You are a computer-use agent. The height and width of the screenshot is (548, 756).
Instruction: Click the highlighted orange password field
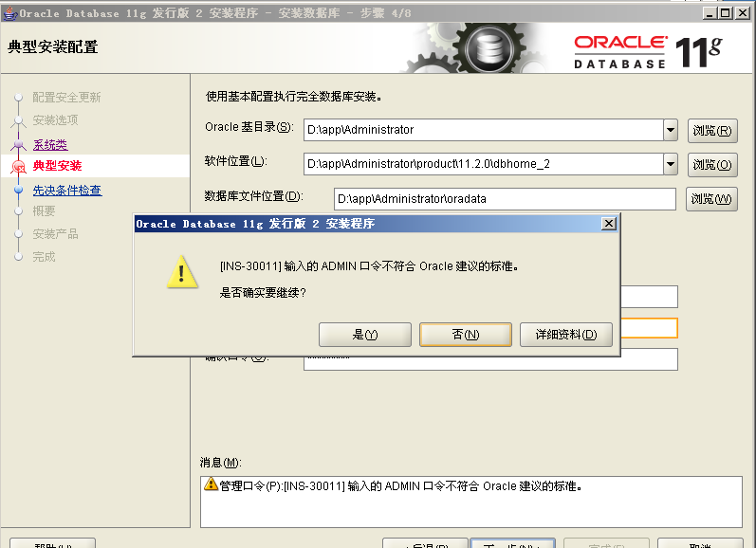649,328
